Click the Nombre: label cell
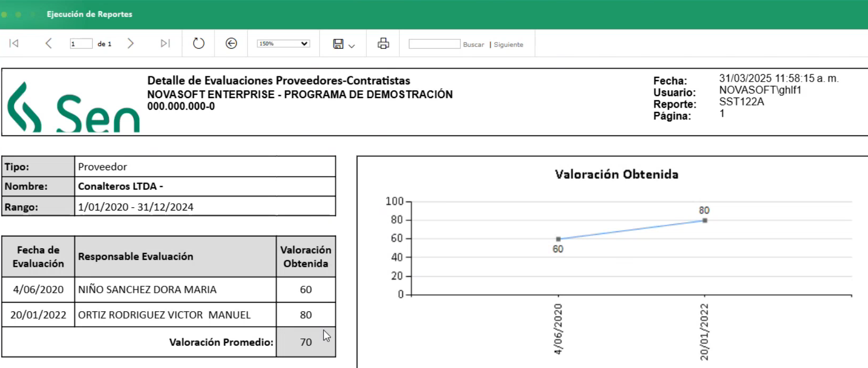The height and width of the screenshot is (368, 868). click(38, 186)
